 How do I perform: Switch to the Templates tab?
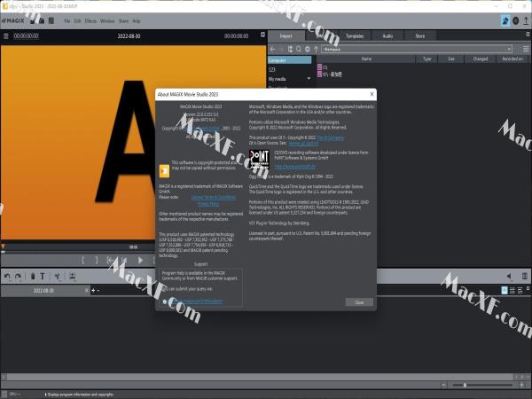[355, 36]
